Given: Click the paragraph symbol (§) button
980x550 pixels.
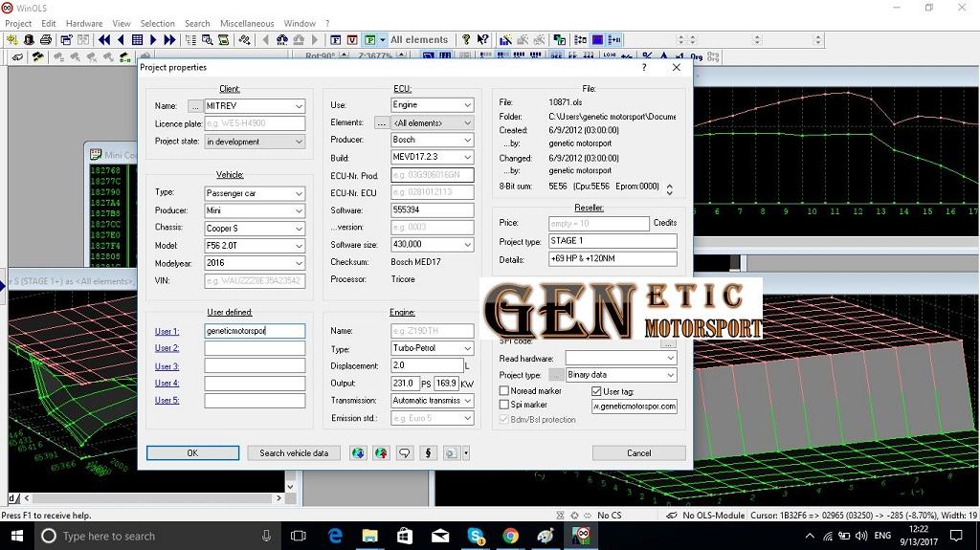Looking at the screenshot, I should click(428, 453).
